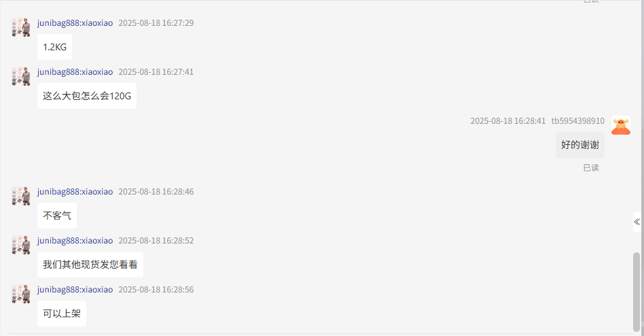This screenshot has width=644, height=336.
Task: Open junibag888:xiaoxiao name at 16:27:41
Action: point(75,72)
